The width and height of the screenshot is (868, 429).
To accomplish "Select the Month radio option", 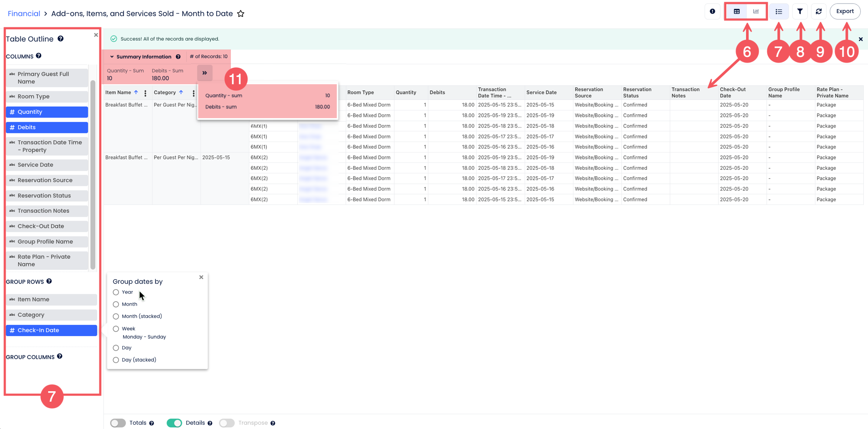I will pos(116,304).
